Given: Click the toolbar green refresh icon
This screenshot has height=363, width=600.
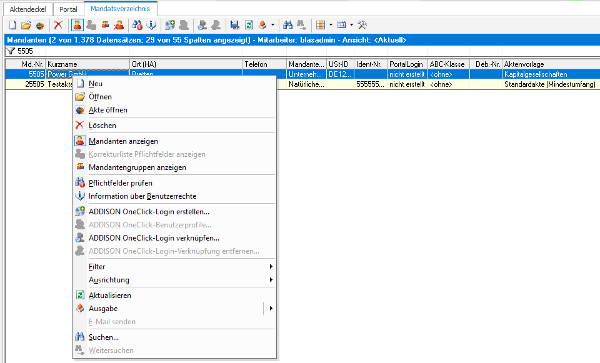Looking at the screenshot, I should 249,25.
